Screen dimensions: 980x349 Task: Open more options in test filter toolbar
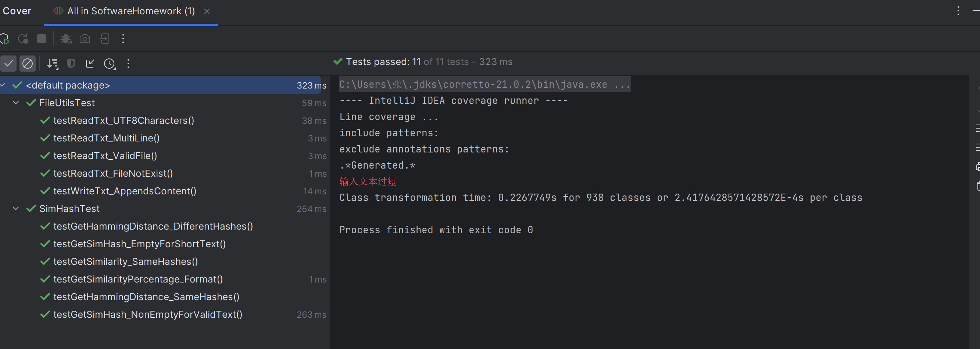click(128, 64)
